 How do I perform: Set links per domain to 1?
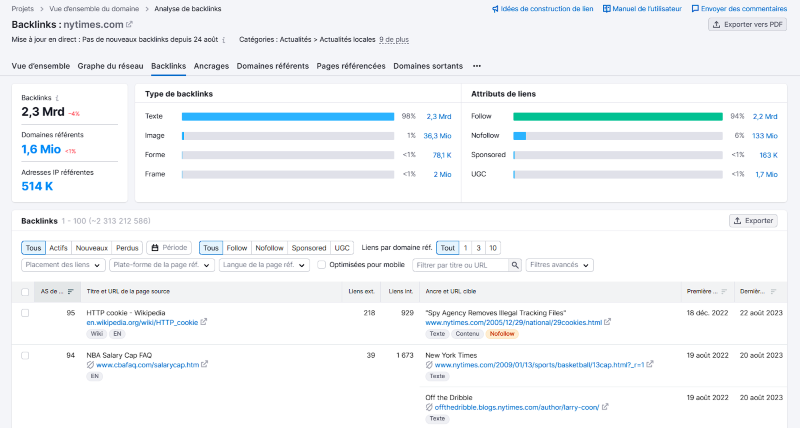465,248
